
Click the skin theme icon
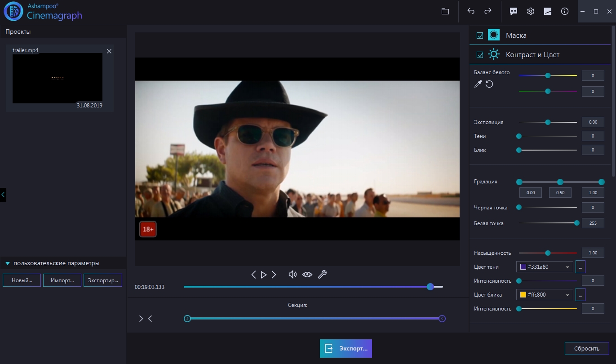(x=548, y=11)
